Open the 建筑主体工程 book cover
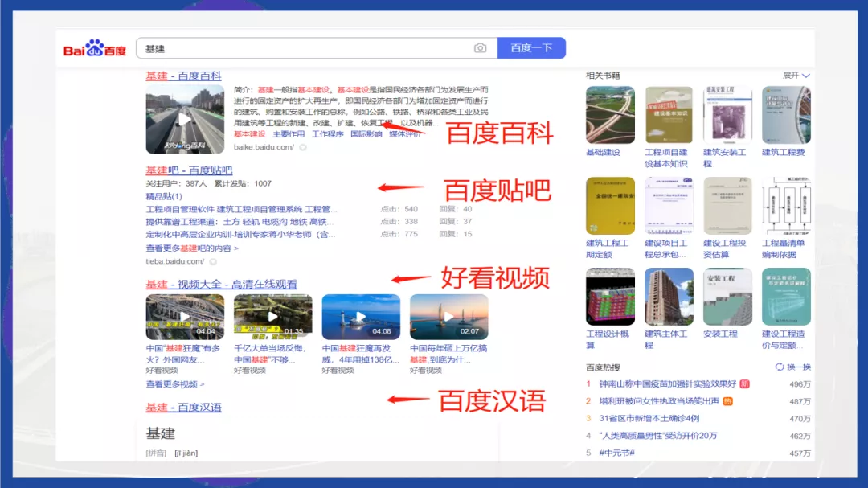Image resolution: width=868 pixels, height=488 pixels. pyautogui.click(x=669, y=297)
